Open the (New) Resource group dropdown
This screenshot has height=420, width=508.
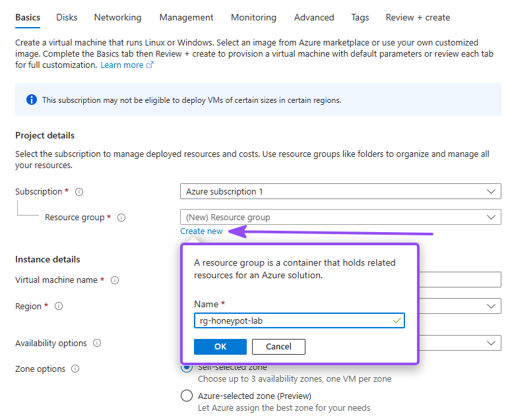[340, 217]
